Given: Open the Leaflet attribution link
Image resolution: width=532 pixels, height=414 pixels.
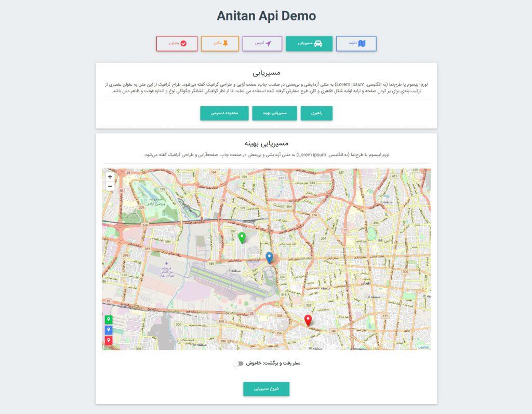Looking at the screenshot, I should tap(424, 347).
